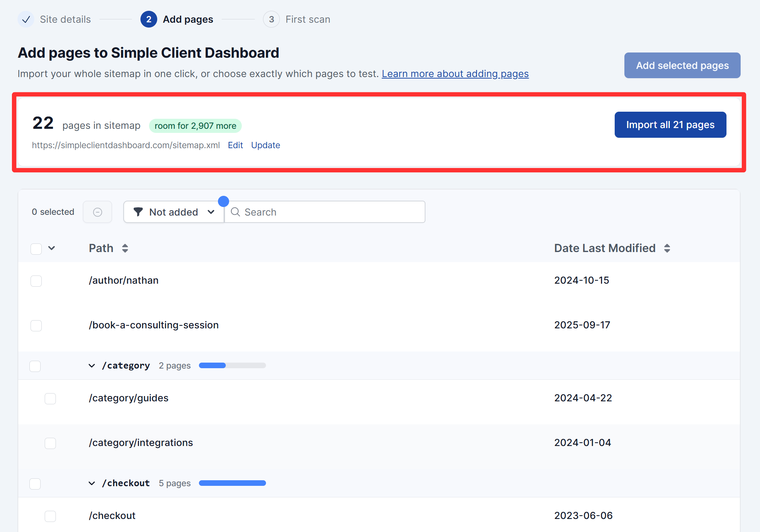Click the /checkout page path text
This screenshot has width=760, height=532.
coord(112,516)
